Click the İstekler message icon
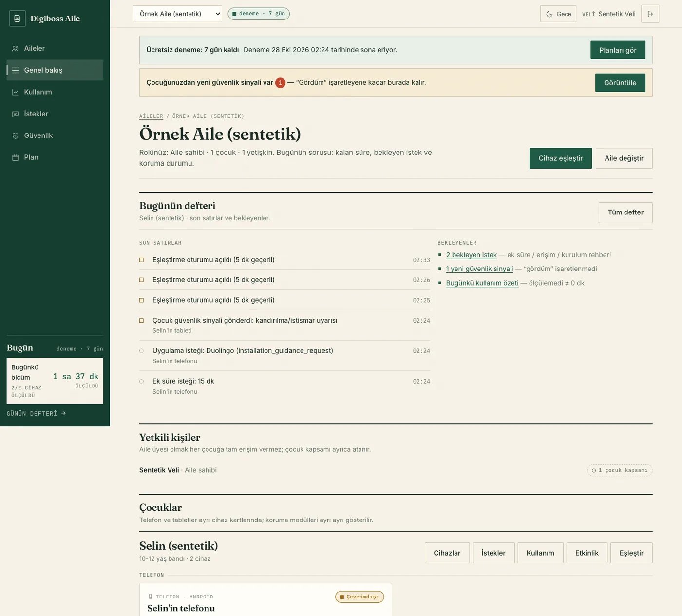The width and height of the screenshot is (682, 616). click(15, 114)
